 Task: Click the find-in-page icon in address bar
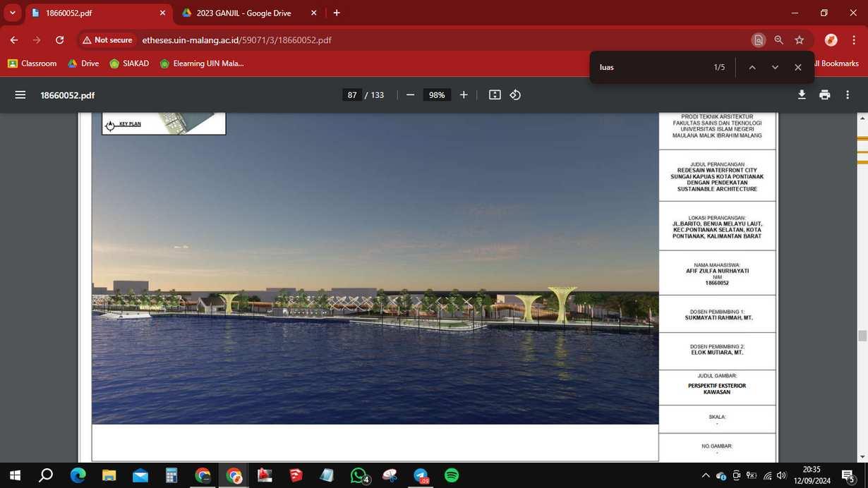759,40
